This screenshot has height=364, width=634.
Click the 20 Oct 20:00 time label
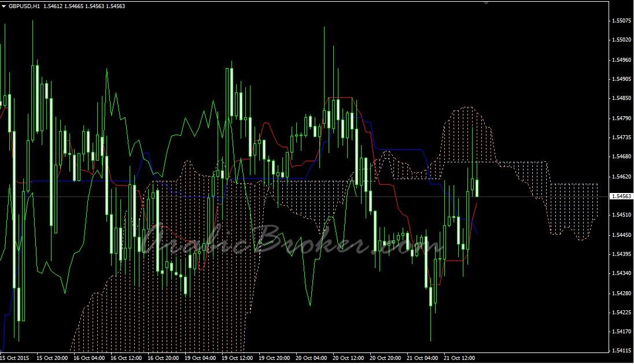pos(385,358)
